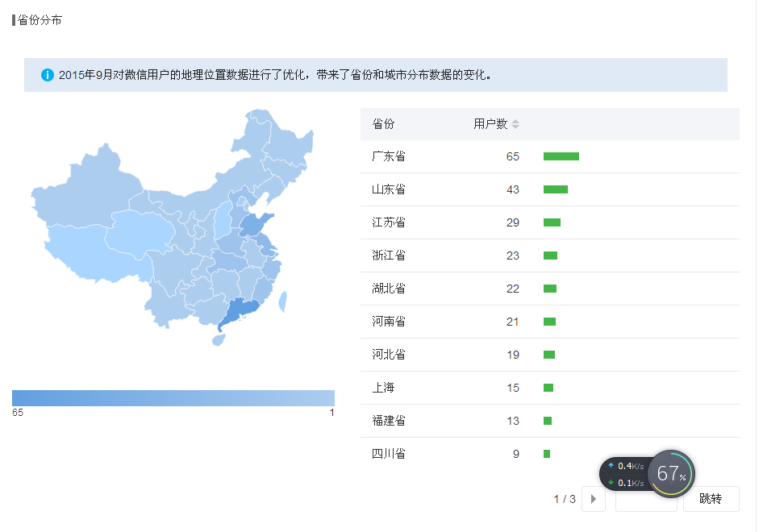Click the legend maximum value 65
Image resolution: width=763 pixels, height=532 pixels.
(x=18, y=413)
